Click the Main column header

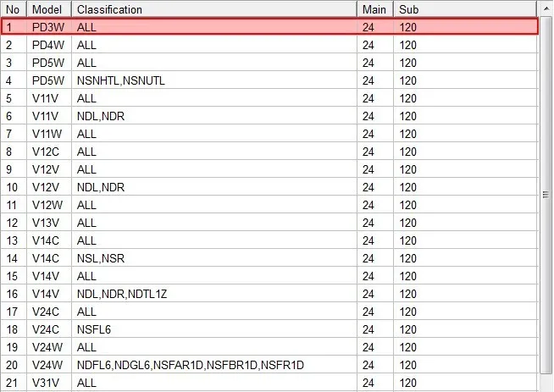[x=375, y=9]
